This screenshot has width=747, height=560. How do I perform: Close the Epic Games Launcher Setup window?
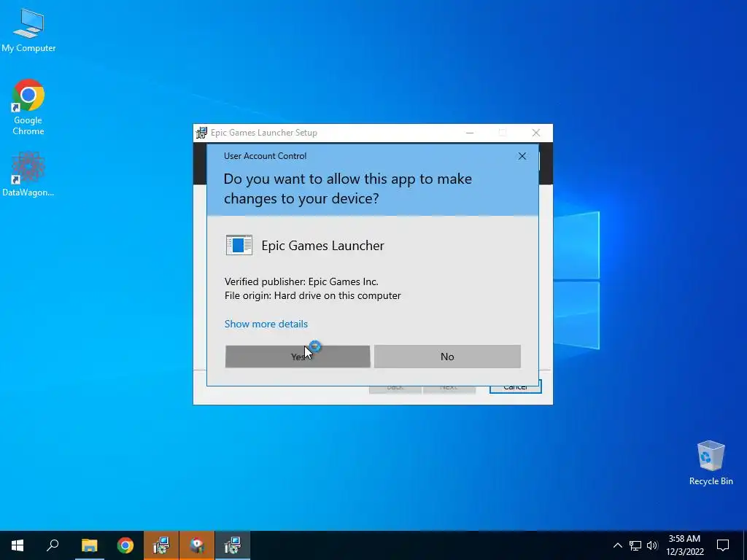536,133
